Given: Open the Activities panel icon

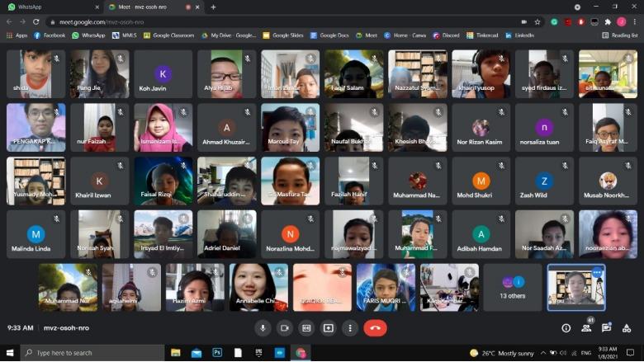Looking at the screenshot, I should 627,327.
